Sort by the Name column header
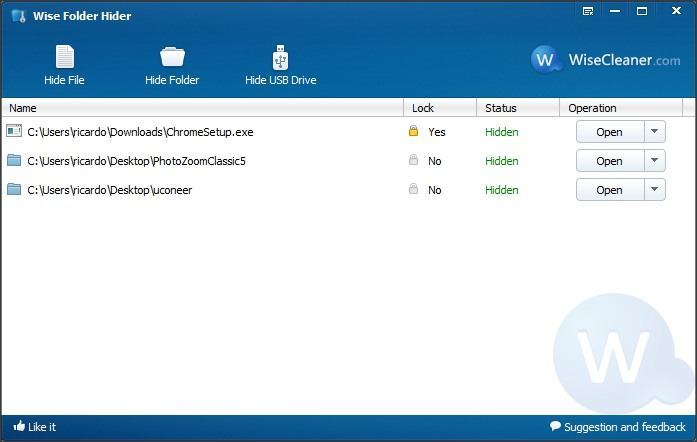The width and height of the screenshot is (697, 442). (x=202, y=108)
